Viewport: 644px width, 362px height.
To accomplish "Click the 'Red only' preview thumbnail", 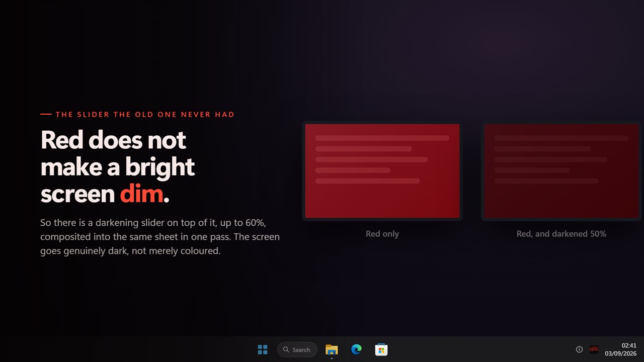I will 382,171.
